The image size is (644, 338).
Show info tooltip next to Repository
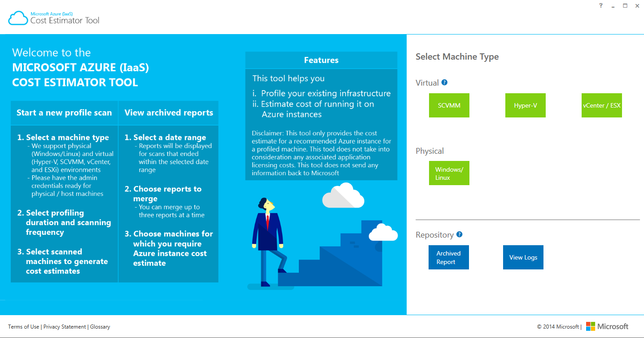click(459, 234)
